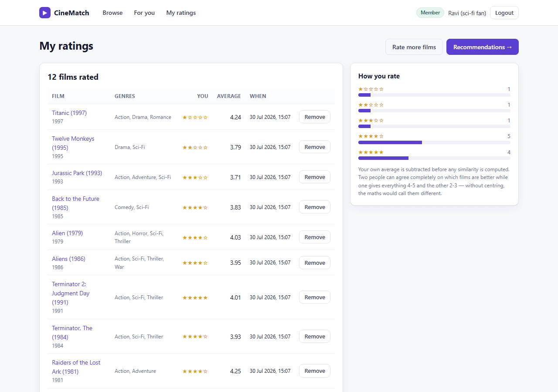The image size is (558, 392).
Task: Open the Aliens (1986) link
Action: pos(68,259)
